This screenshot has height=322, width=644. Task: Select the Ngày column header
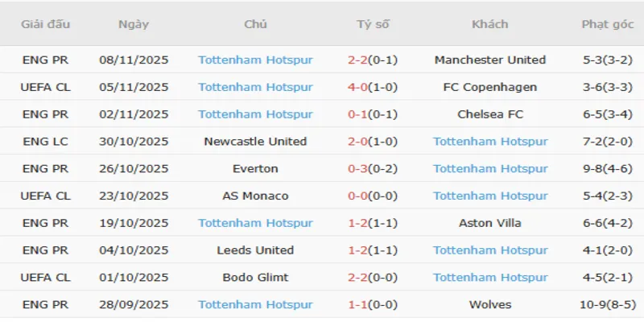pyautogui.click(x=134, y=24)
